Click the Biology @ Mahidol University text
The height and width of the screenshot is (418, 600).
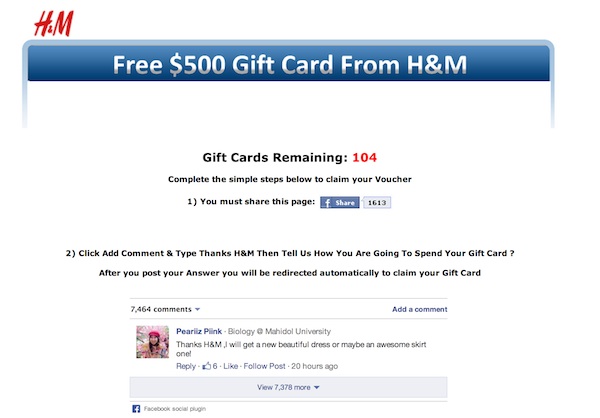coord(279,331)
